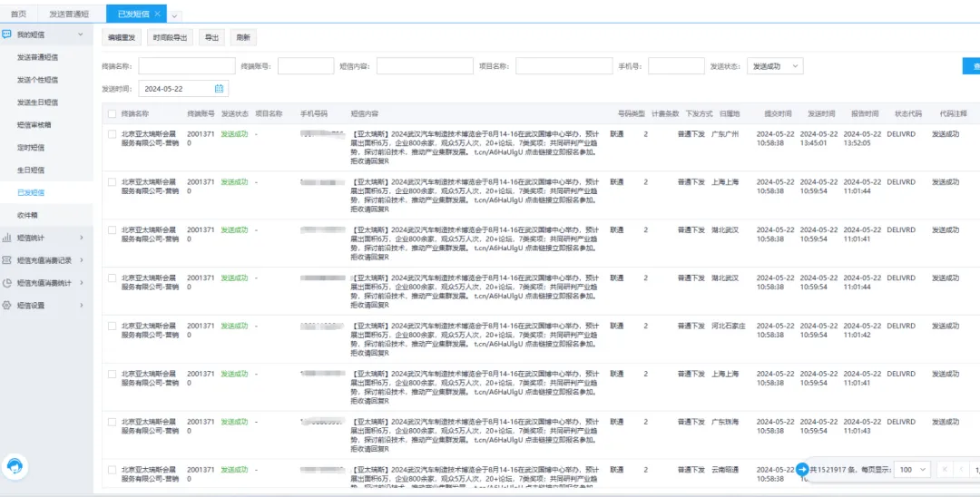980x497 pixels.
Task: Open the 发送状态 dropdown showing 发送成功
Action: click(x=775, y=66)
